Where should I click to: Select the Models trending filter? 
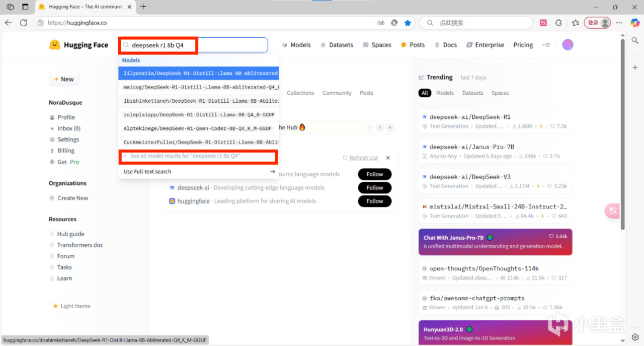[445, 93]
